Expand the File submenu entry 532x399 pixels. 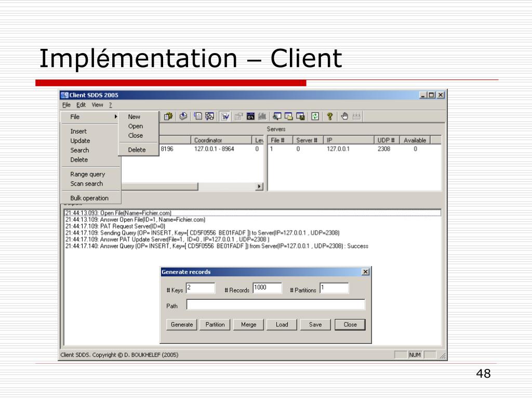click(x=90, y=117)
